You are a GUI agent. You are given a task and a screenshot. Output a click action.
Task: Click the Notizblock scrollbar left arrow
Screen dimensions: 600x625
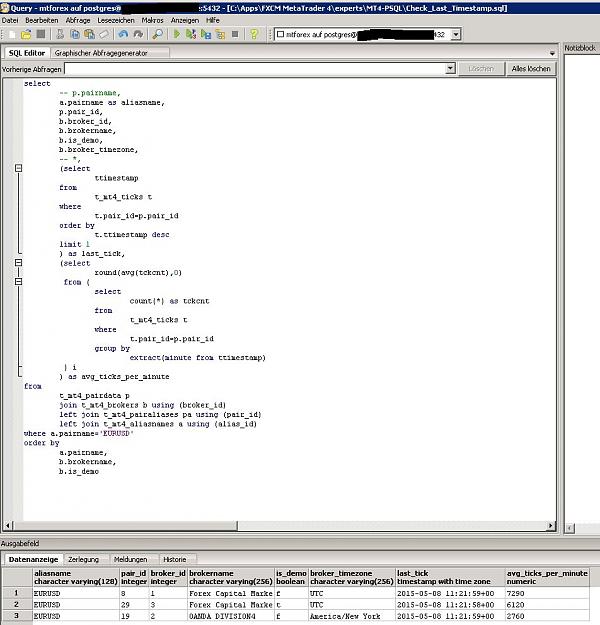[x=570, y=528]
